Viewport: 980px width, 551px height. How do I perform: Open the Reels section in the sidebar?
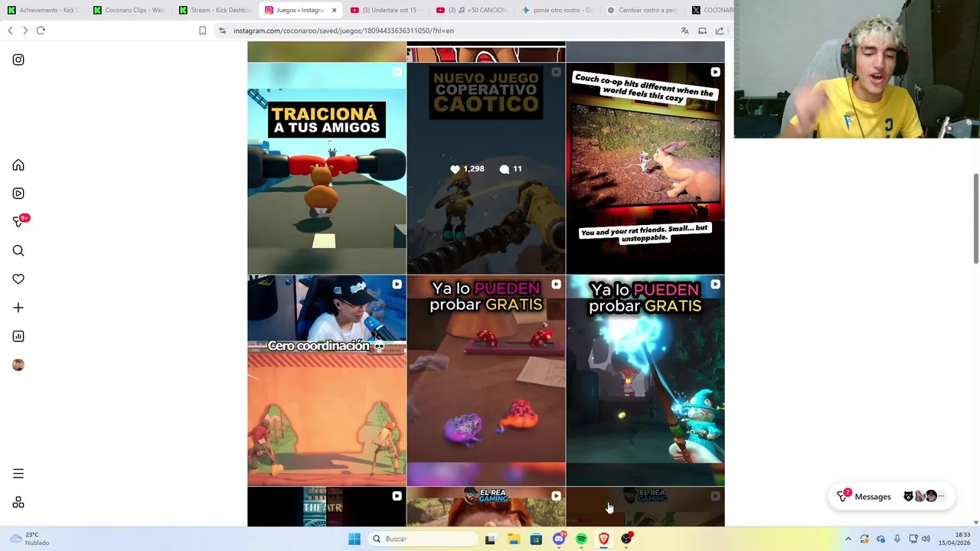pyautogui.click(x=18, y=194)
